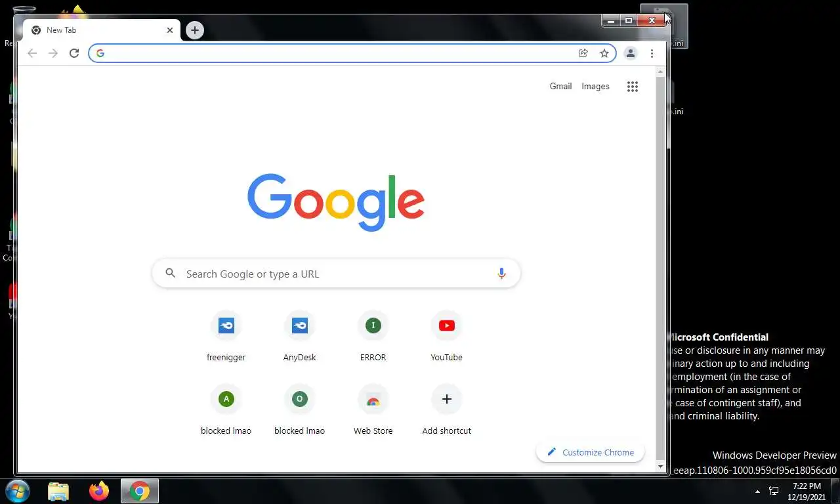Open the Google apps grid
This screenshot has height=504, width=840.
pyautogui.click(x=633, y=87)
